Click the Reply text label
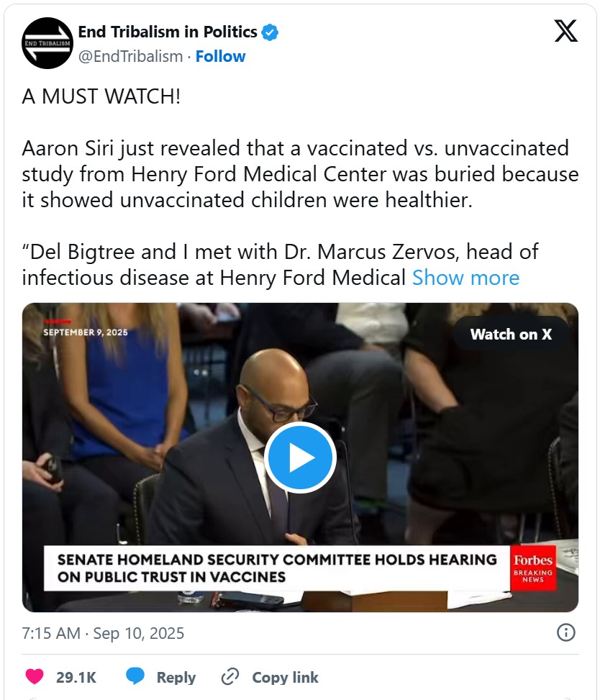Screen dimensions: 600x700 [x=176, y=677]
